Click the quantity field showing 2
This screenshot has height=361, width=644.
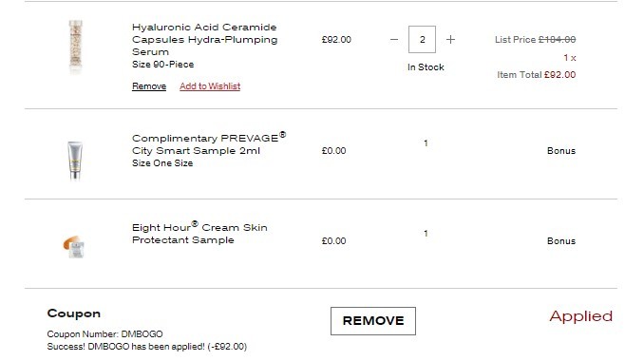(x=423, y=40)
